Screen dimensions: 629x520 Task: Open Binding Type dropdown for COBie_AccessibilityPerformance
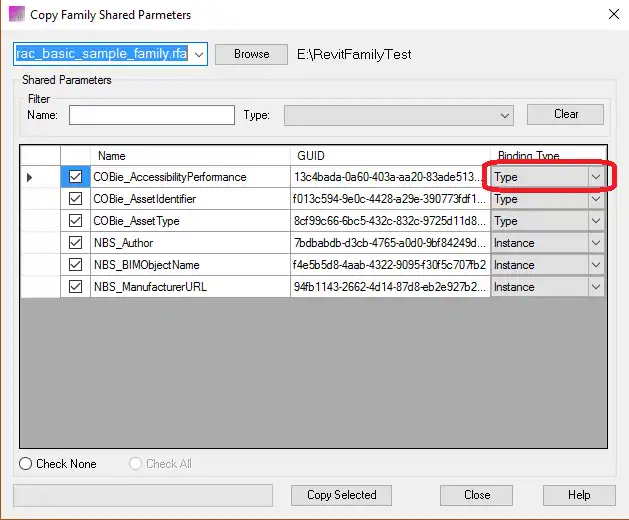pyautogui.click(x=596, y=177)
